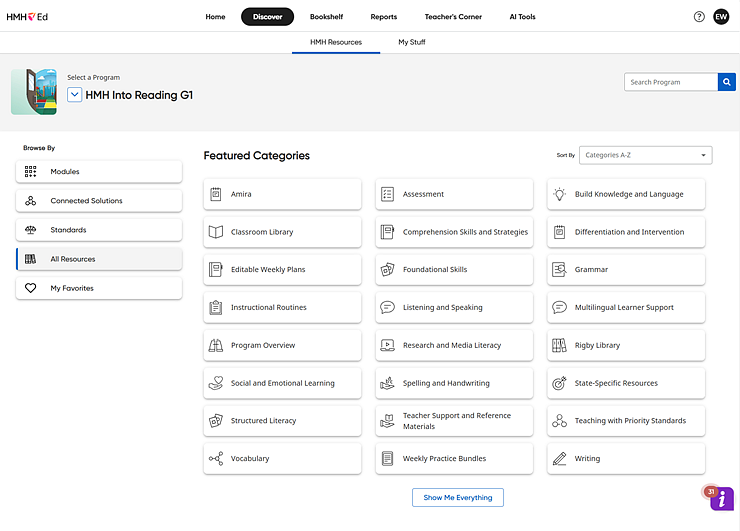Click the Program Overview binoculars icon
Image resolution: width=740 pixels, height=531 pixels.
pos(216,346)
